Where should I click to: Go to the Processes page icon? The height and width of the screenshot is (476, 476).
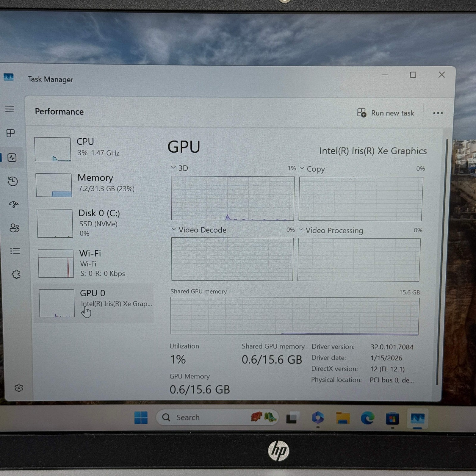click(x=11, y=133)
